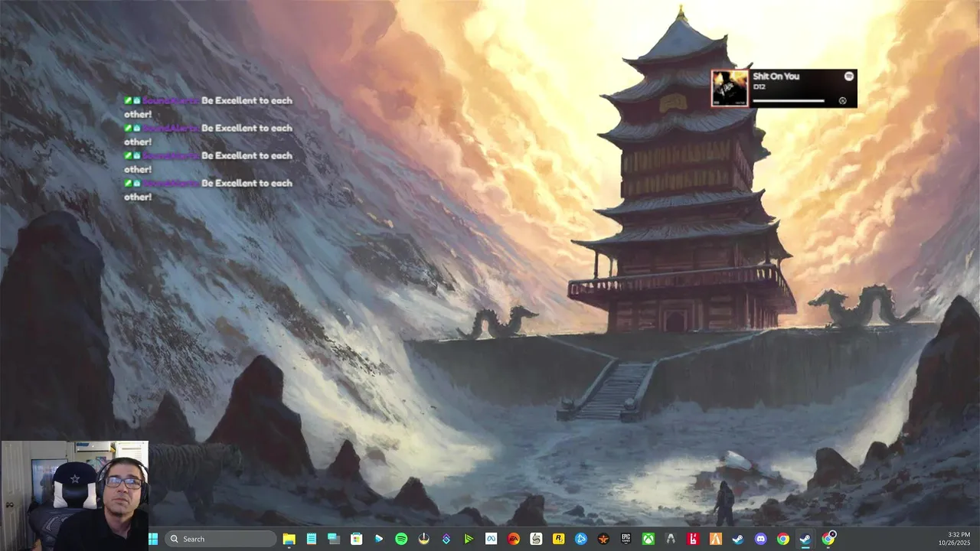Click the Spotify logo on music widget
Image resolution: width=980 pixels, height=551 pixels.
849,77
